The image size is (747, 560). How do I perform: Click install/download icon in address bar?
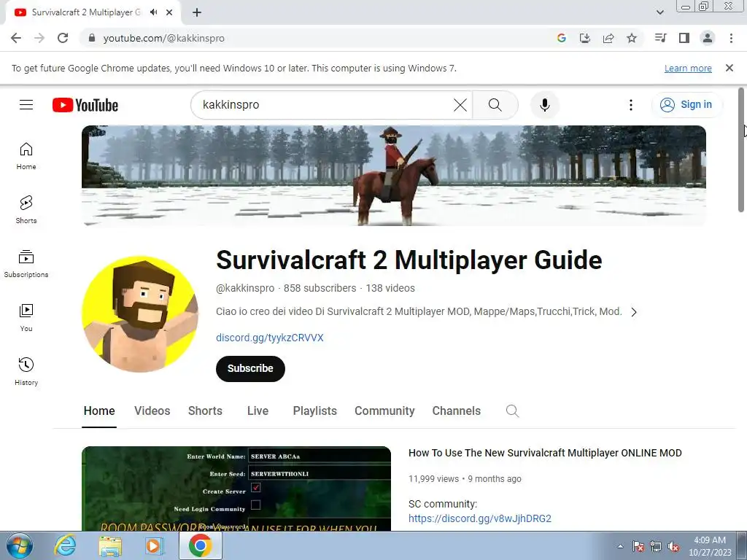point(585,38)
